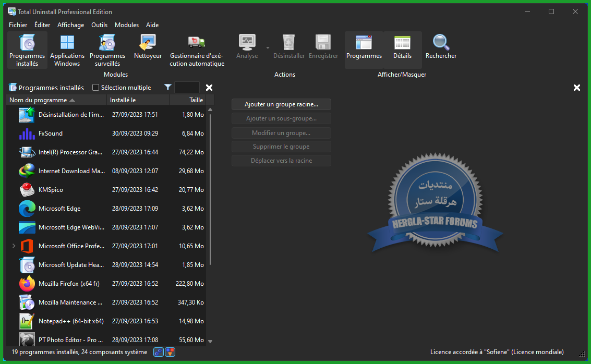Sort by Taille column
The height and width of the screenshot is (364, 591).
[x=188, y=100]
